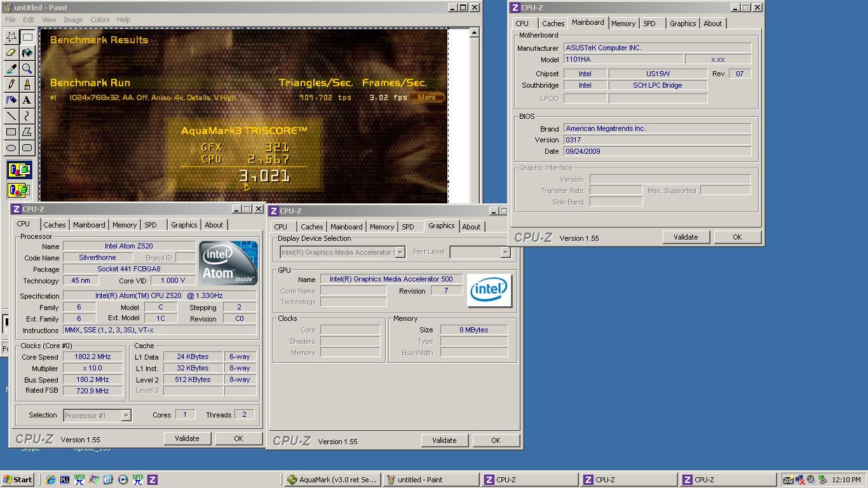This screenshot has width=868, height=488.
Task: Activate the Pick Color eyedropper tool
Action: pos(11,69)
